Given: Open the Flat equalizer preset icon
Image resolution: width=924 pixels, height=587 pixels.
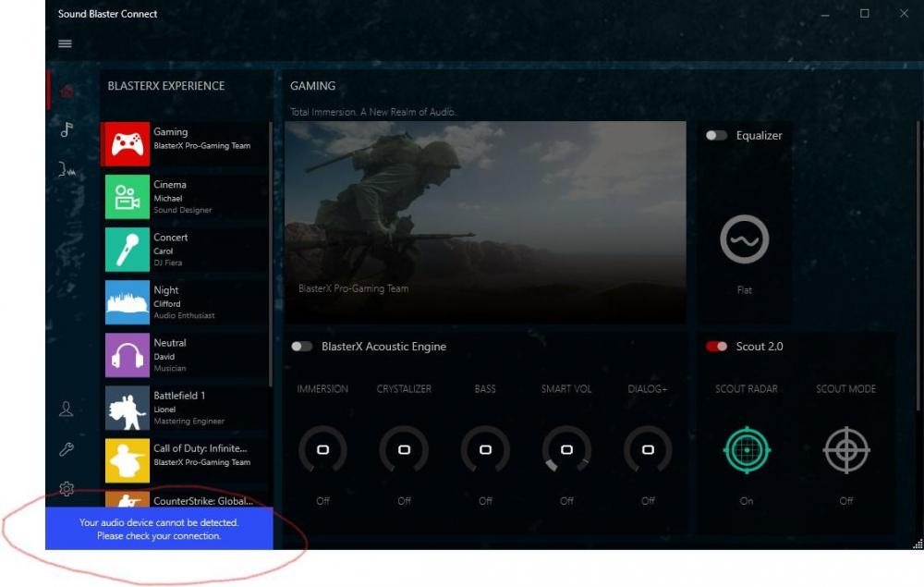Looking at the screenshot, I should point(744,239).
